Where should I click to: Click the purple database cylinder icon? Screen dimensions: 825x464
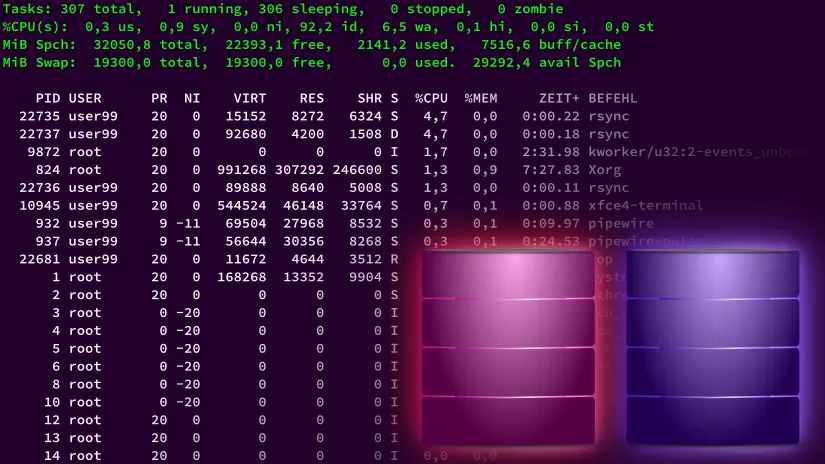point(712,345)
